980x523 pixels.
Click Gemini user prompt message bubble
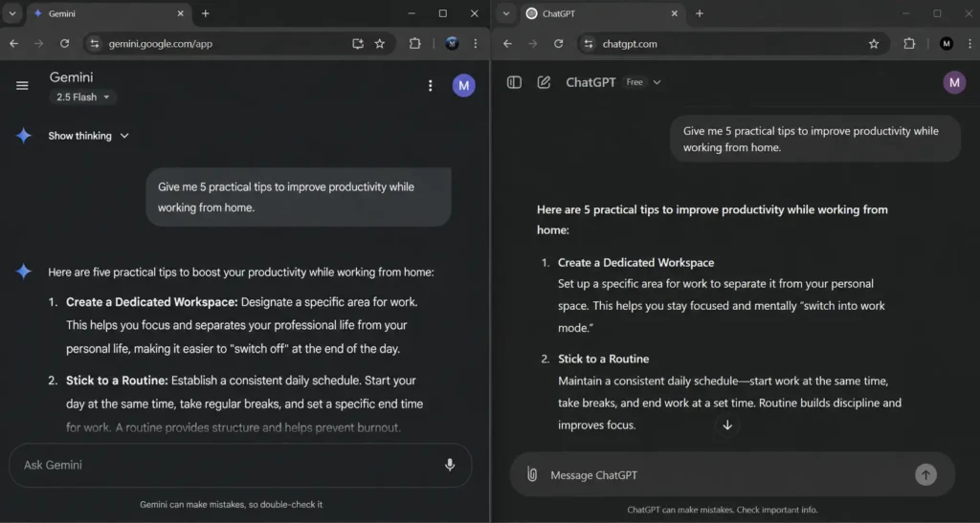pyautogui.click(x=299, y=197)
